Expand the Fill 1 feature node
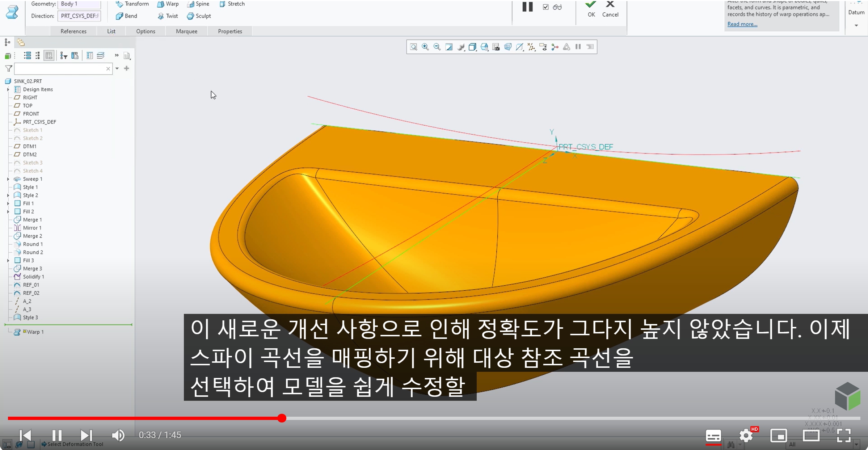The image size is (868, 450). pyautogui.click(x=8, y=203)
